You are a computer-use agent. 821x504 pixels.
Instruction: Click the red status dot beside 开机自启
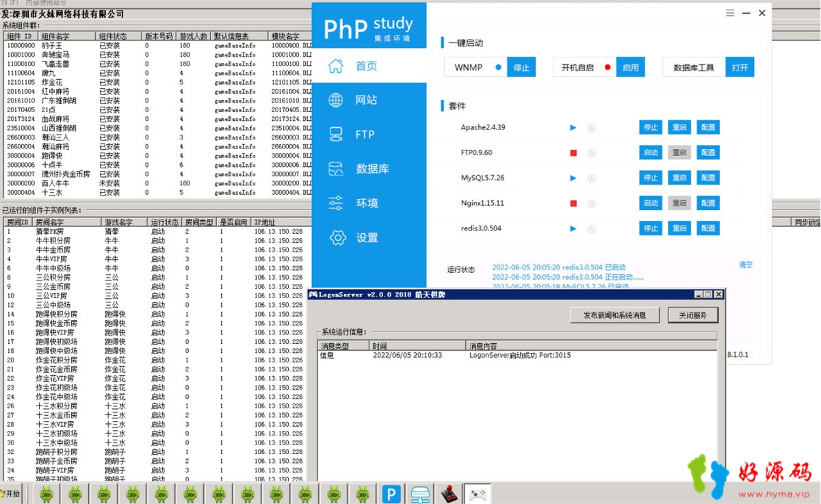point(608,67)
